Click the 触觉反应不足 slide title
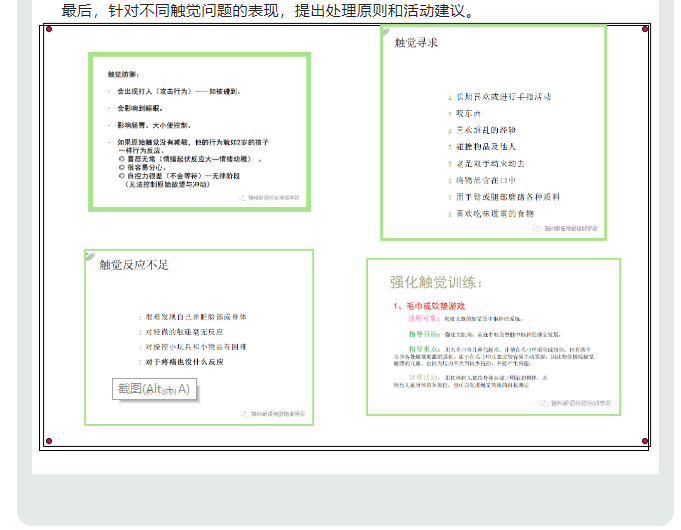This screenshot has height=530, width=681. (134, 266)
